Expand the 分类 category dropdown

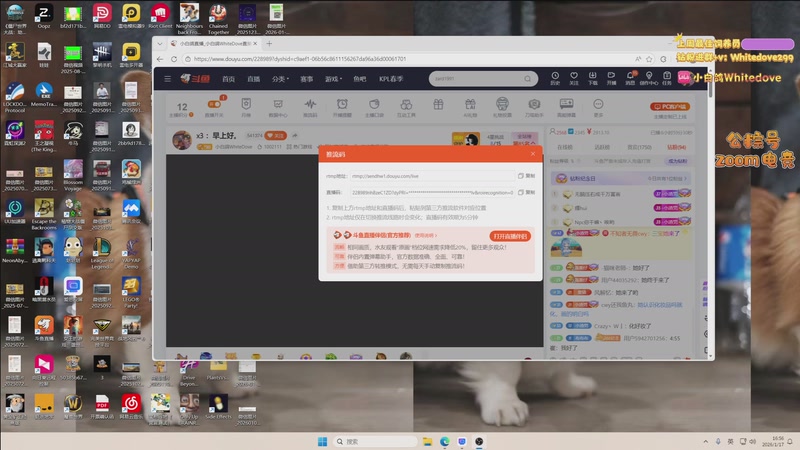point(280,79)
